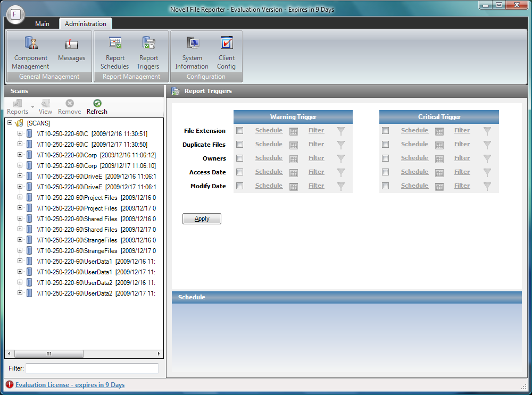This screenshot has width=532, height=395.
Task: Click Critical Modify Date calendar icon
Action: pos(439,187)
